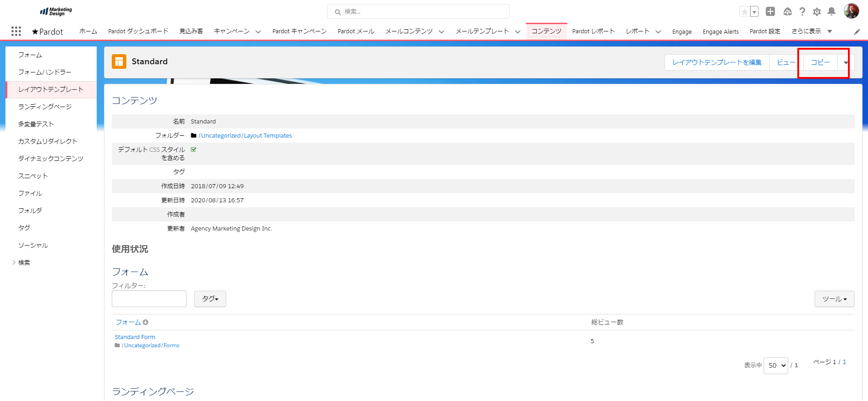This screenshot has height=401, width=868.
Task: Click the default CSS style checkmark
Action: [193, 149]
